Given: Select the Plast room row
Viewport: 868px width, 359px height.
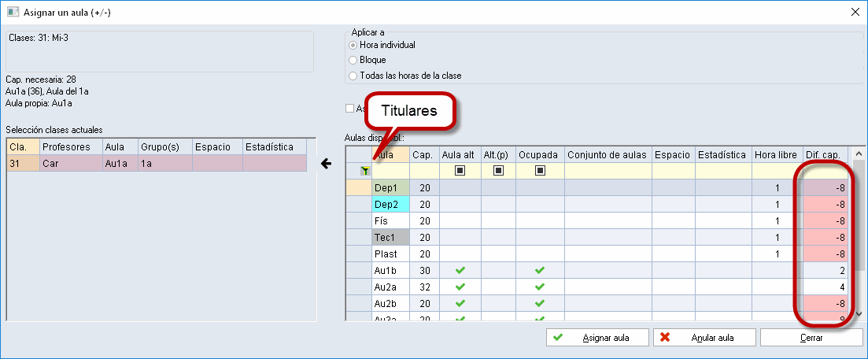Looking at the screenshot, I should coord(597,254).
